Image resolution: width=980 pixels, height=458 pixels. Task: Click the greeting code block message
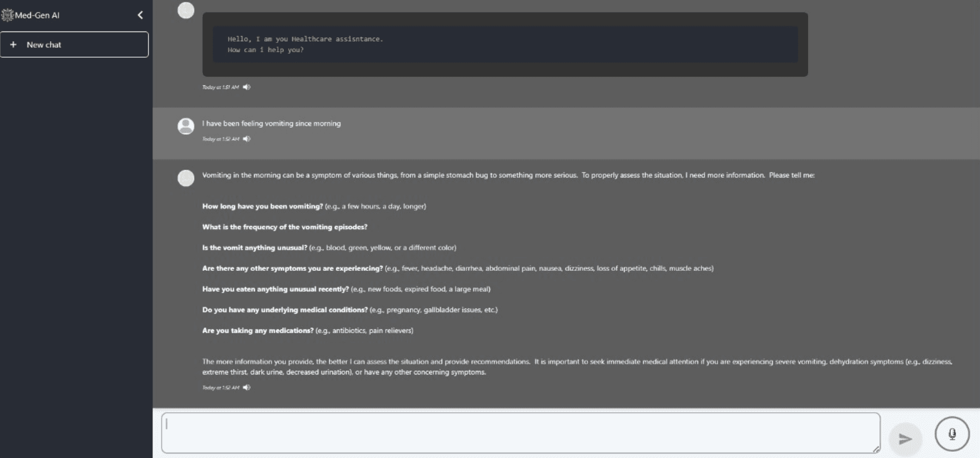click(505, 44)
